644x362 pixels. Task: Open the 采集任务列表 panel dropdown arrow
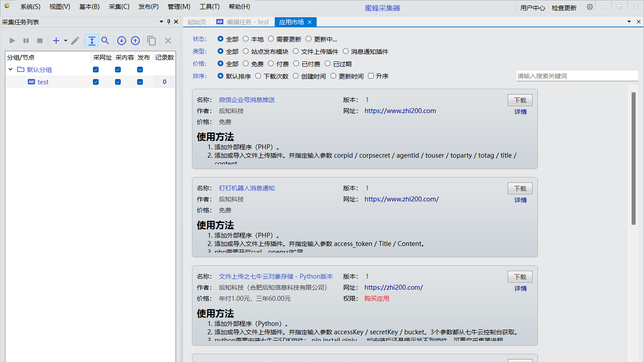click(x=162, y=22)
